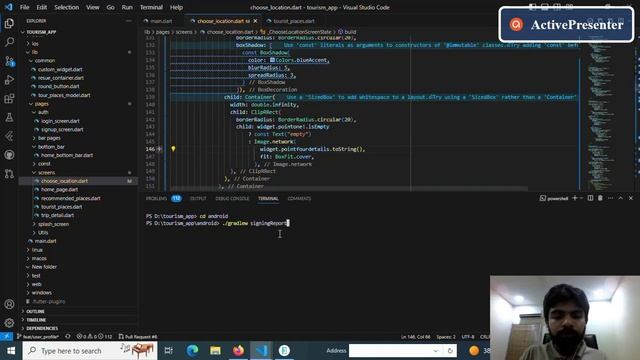The image size is (640, 360).
Task: Kill the terminal with the trash icon
Action: (x=600, y=198)
